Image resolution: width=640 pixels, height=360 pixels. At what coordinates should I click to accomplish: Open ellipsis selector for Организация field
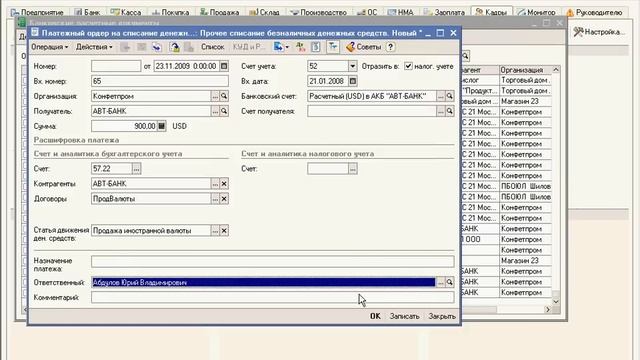click(x=215, y=96)
